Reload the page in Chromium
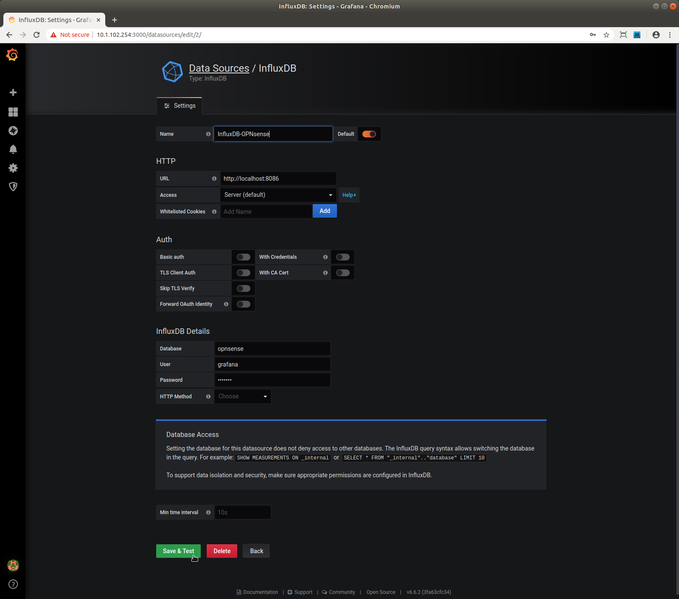The image size is (679, 599). [x=36, y=35]
